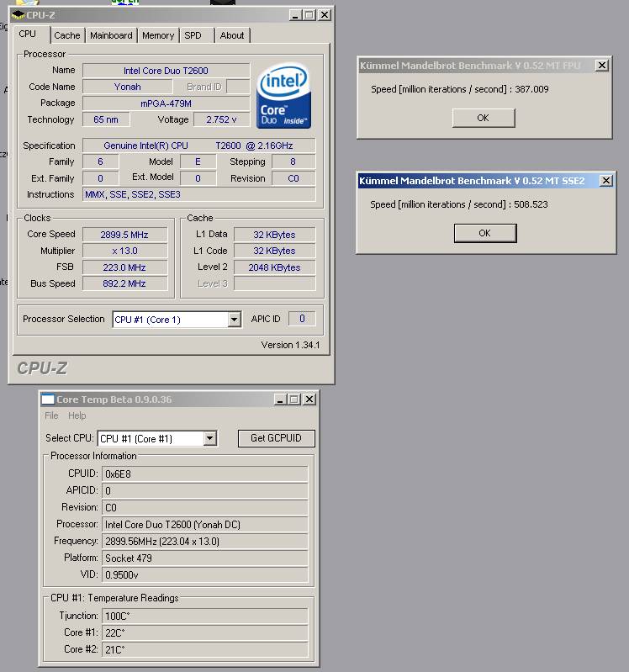The height and width of the screenshot is (672, 629).
Task: Expand the Select CPU dropdown in Core Temp
Action: coord(209,438)
